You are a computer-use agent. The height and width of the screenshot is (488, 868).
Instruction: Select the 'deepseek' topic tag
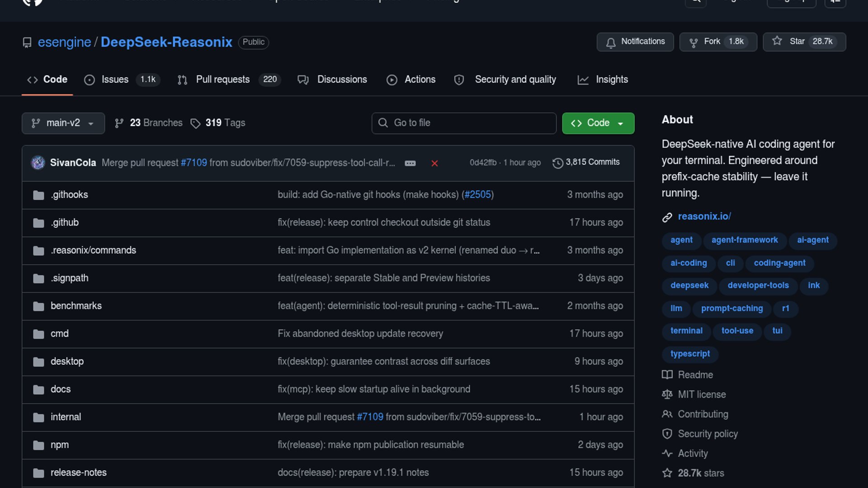coord(689,286)
